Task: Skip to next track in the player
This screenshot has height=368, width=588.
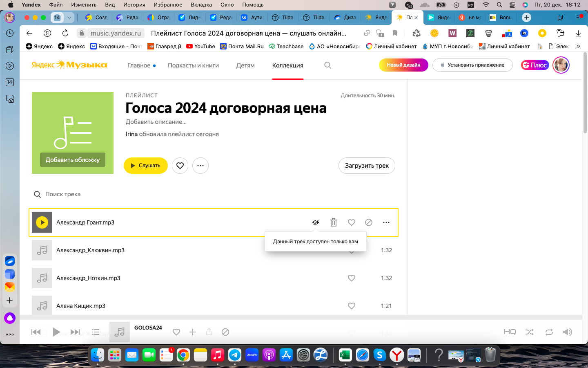Action: (x=75, y=332)
